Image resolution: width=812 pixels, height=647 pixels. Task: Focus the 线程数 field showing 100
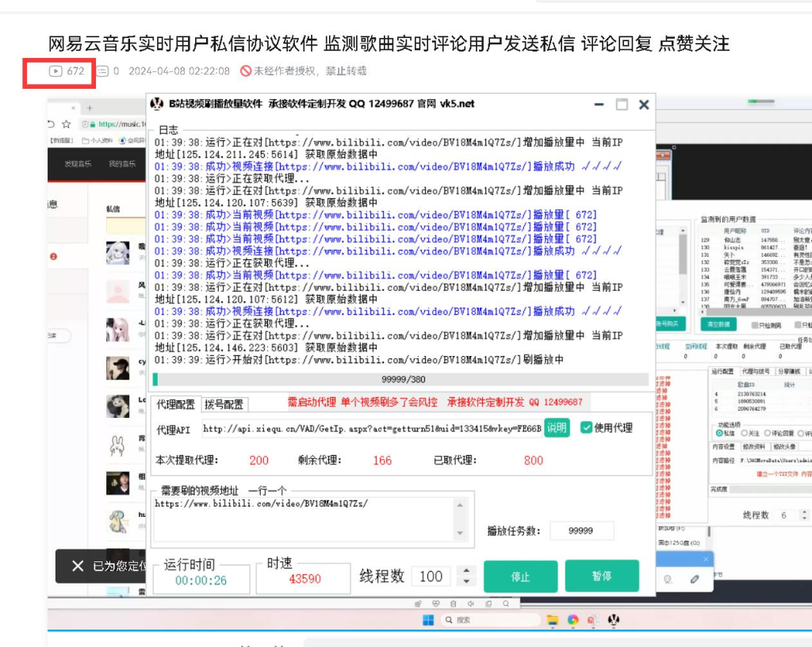click(431, 576)
